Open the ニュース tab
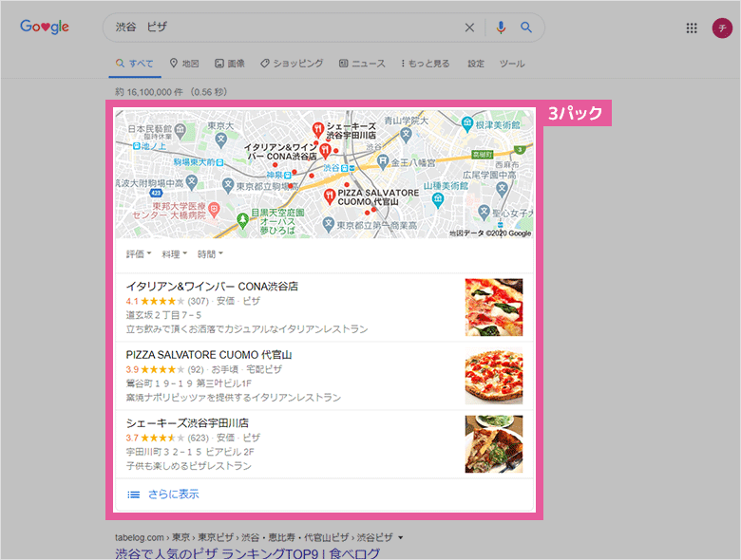 (363, 64)
